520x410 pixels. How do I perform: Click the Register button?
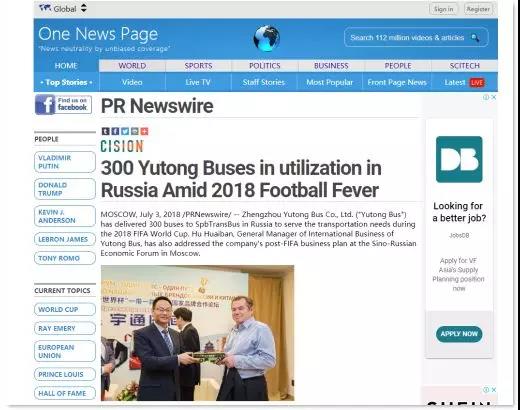(478, 9)
